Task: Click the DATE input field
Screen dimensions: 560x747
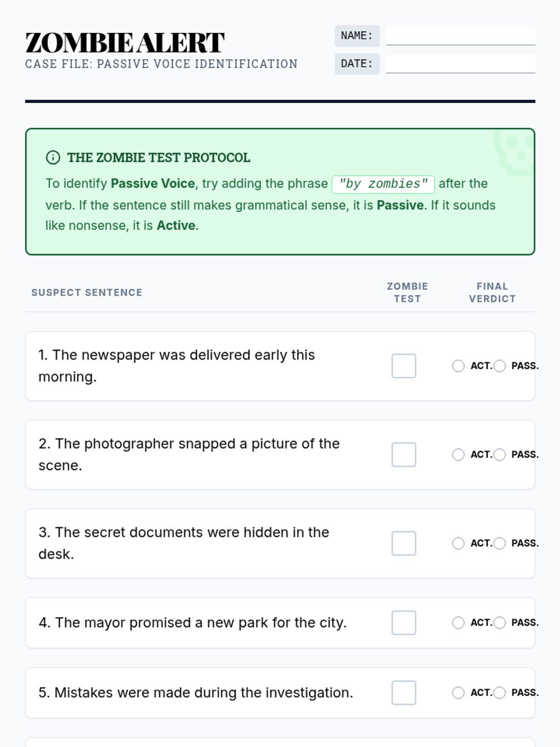Action: 460,64
